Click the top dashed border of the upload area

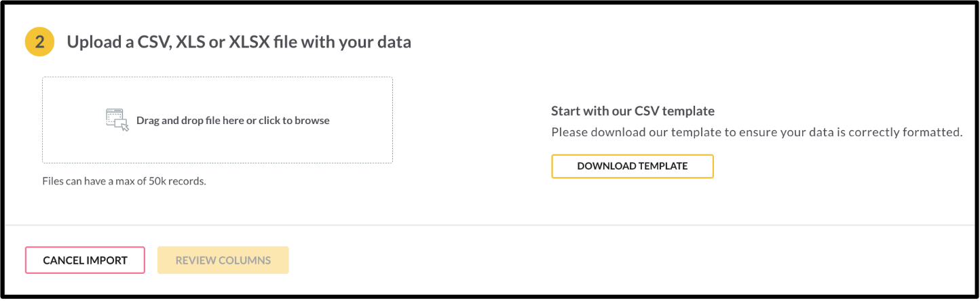pos(217,77)
